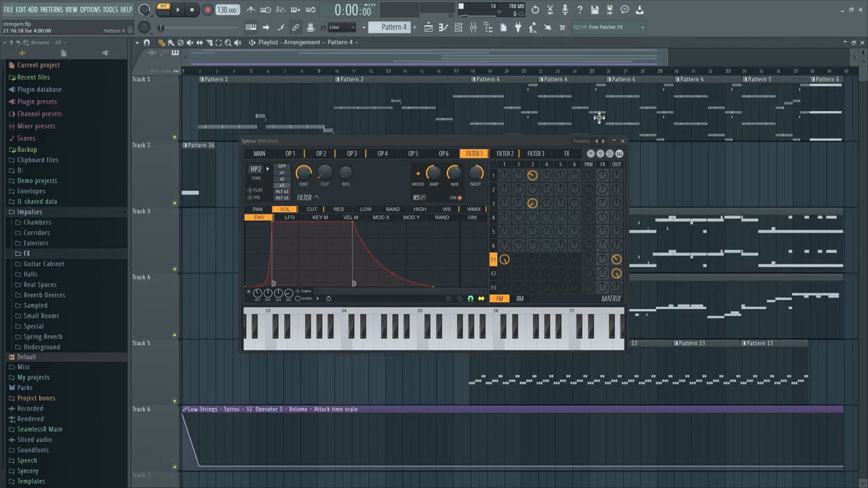Select the CUT envelope target button

point(311,209)
